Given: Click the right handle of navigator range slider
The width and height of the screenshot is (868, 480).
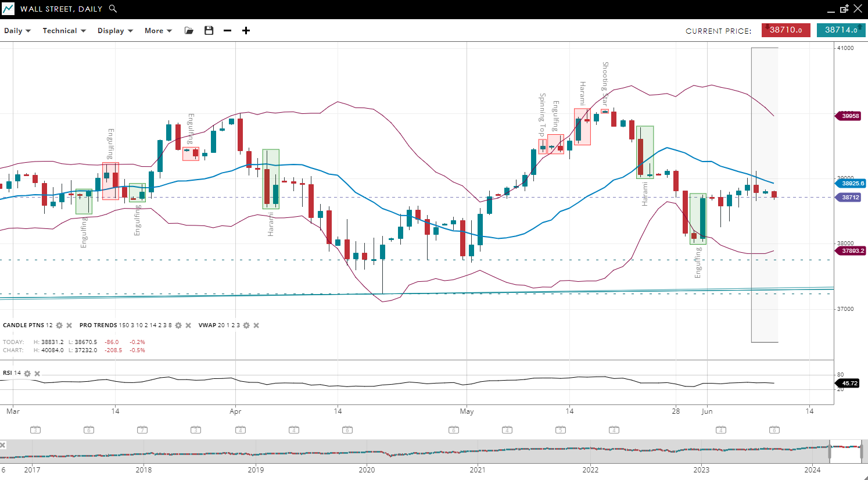Looking at the screenshot, I should pyautogui.click(x=861, y=451).
